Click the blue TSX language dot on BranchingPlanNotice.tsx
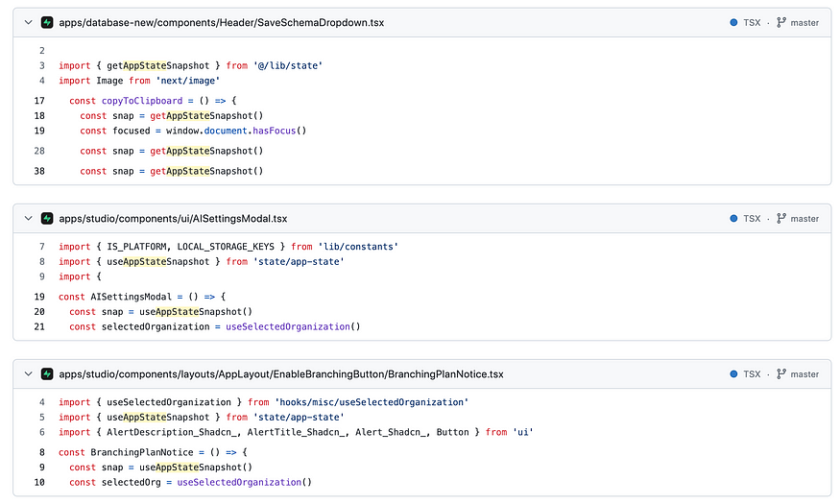Screen dimensions: 840x504 733,373
